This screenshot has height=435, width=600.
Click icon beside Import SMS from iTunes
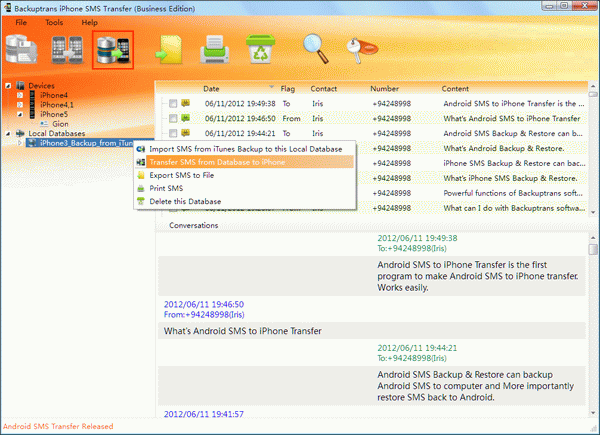(141, 149)
